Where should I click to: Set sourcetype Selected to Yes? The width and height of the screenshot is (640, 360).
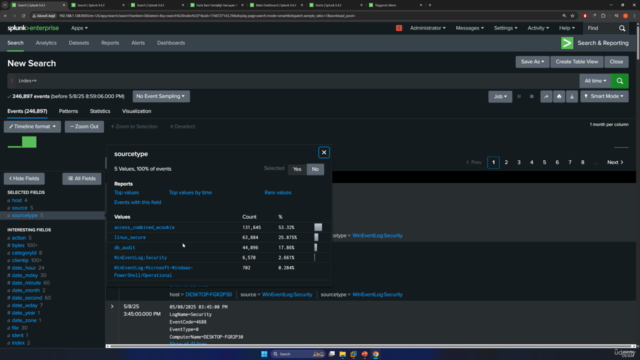coord(297,169)
